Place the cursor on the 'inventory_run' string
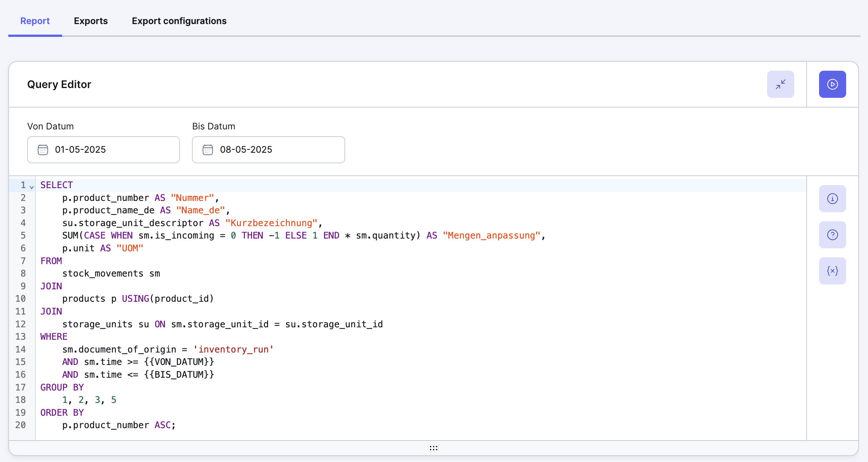The height and width of the screenshot is (462, 868). (x=233, y=350)
